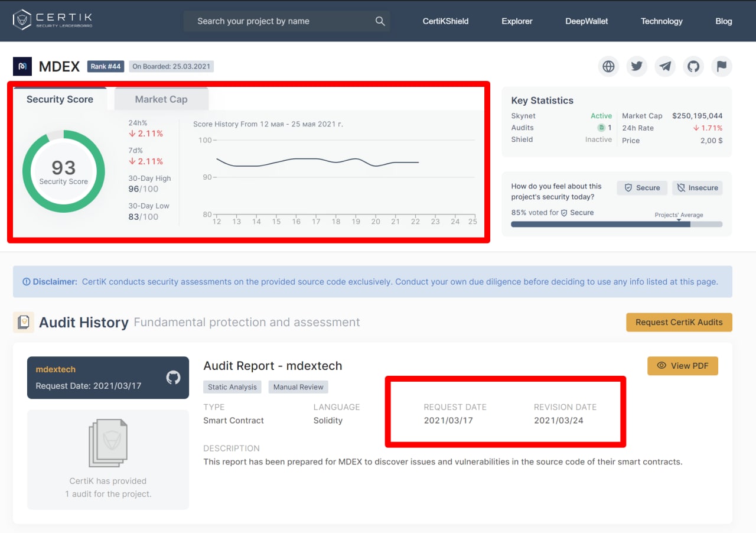Click the Request CertiK Audits button
The width and height of the screenshot is (756, 533).
pyautogui.click(x=679, y=322)
